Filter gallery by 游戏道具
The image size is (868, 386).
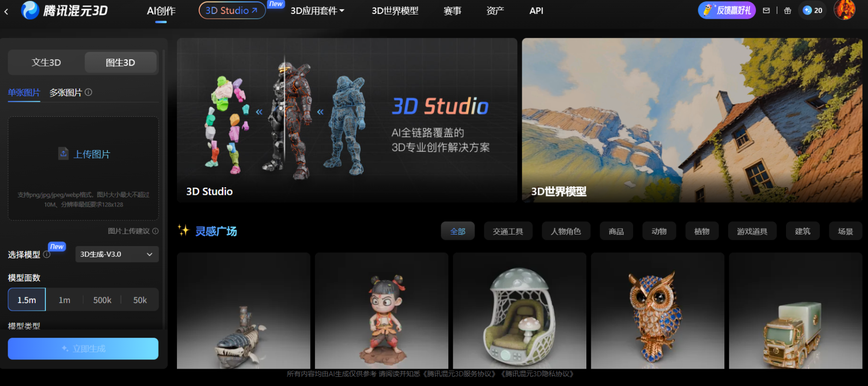(752, 231)
